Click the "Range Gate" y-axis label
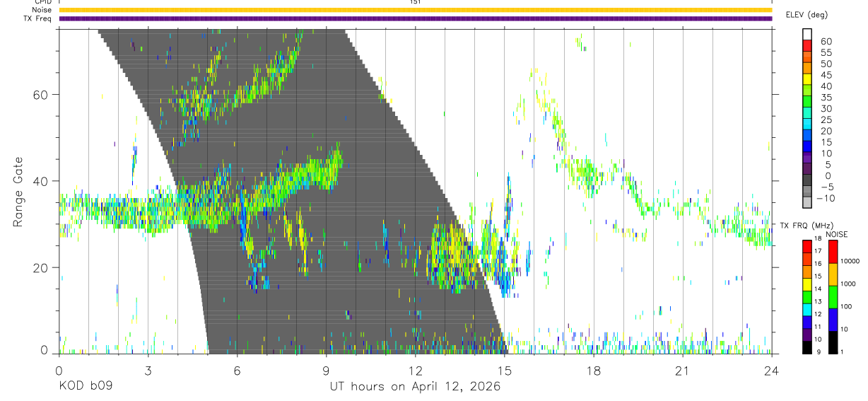The image size is (868, 401). [18, 192]
